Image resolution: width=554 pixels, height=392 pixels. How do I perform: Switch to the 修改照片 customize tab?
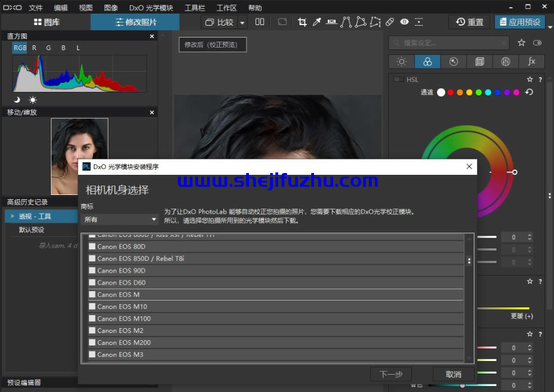136,22
